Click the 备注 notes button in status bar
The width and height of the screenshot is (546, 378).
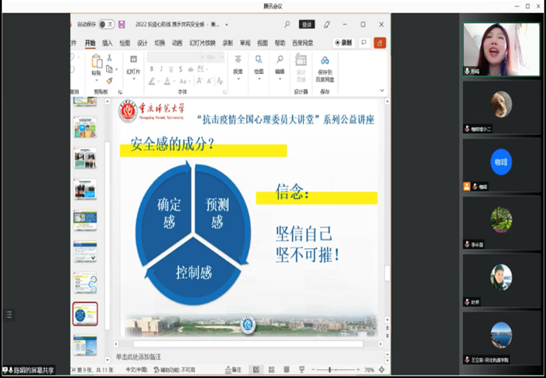coord(233,370)
